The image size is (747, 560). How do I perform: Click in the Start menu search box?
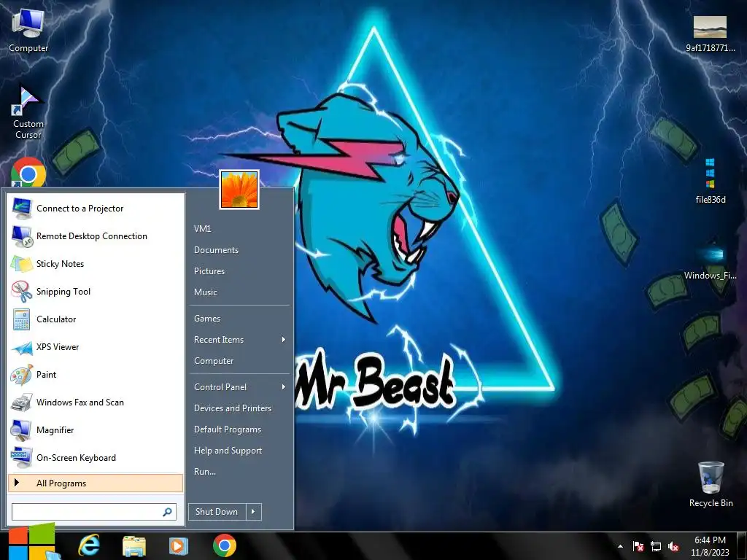point(94,512)
